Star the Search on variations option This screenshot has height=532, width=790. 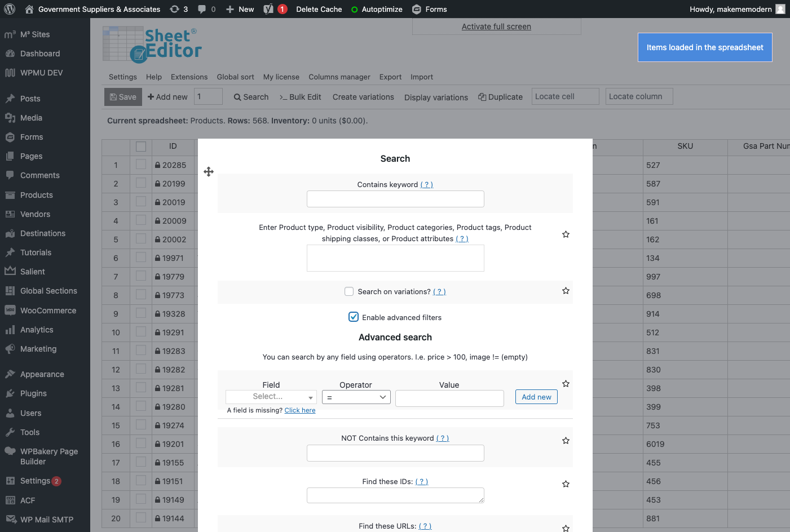click(x=566, y=291)
